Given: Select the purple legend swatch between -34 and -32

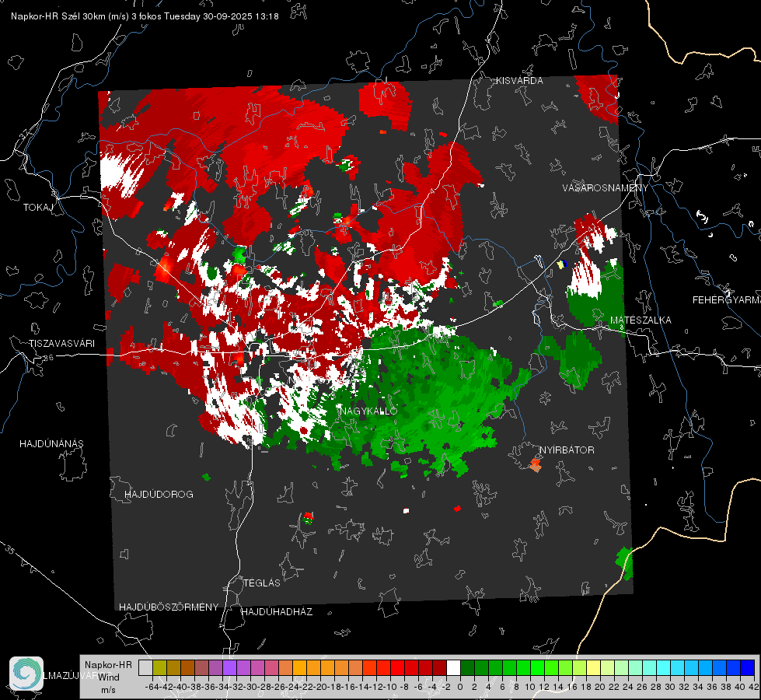Looking at the screenshot, I should pyautogui.click(x=229, y=668).
